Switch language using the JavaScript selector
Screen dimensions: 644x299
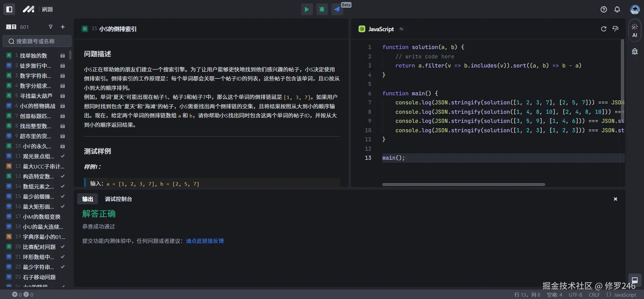pyautogui.click(x=381, y=29)
